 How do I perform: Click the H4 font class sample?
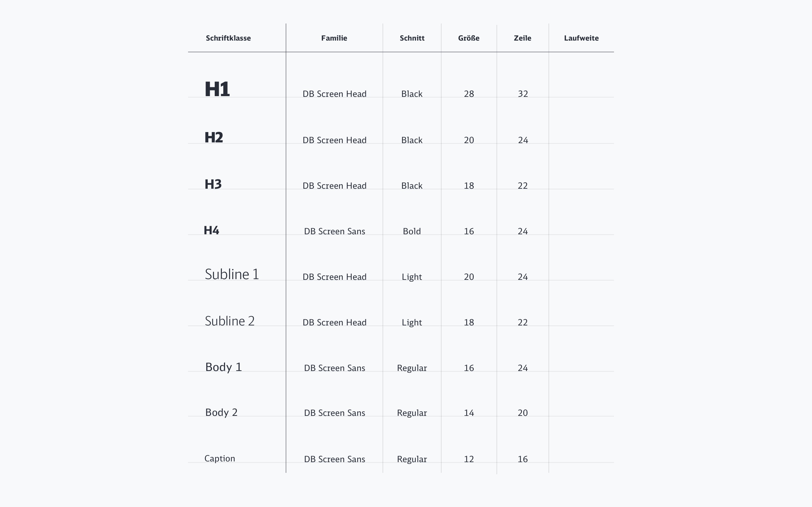click(x=211, y=230)
